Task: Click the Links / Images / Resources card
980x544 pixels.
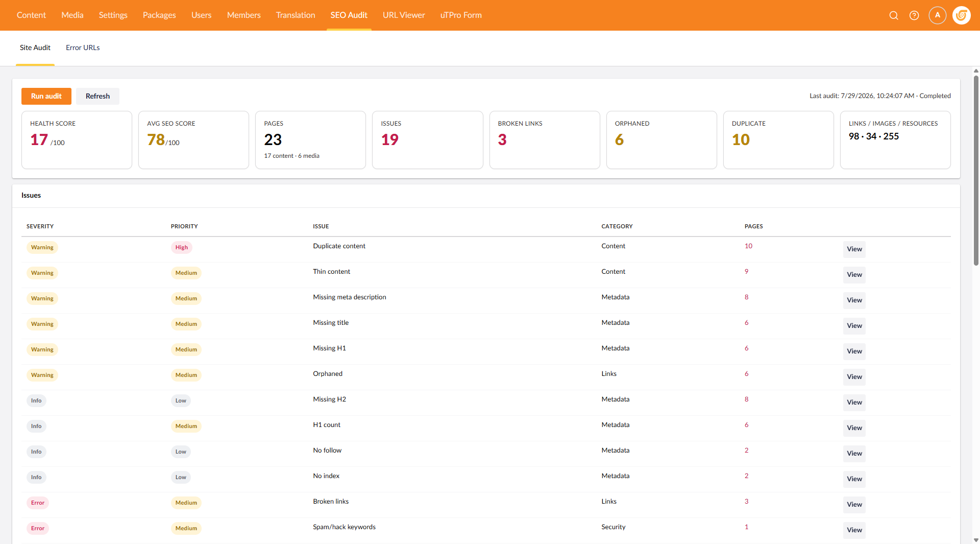Action: pyautogui.click(x=895, y=140)
